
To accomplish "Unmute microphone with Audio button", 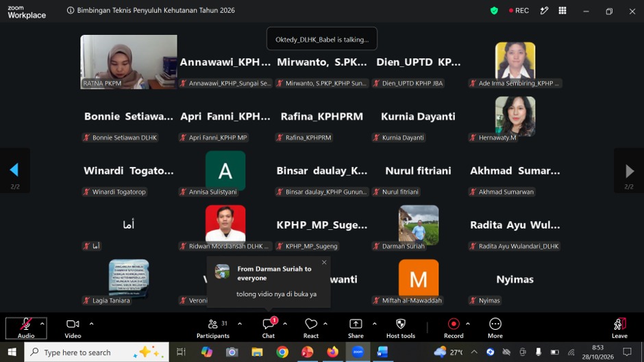I will coord(25,328).
